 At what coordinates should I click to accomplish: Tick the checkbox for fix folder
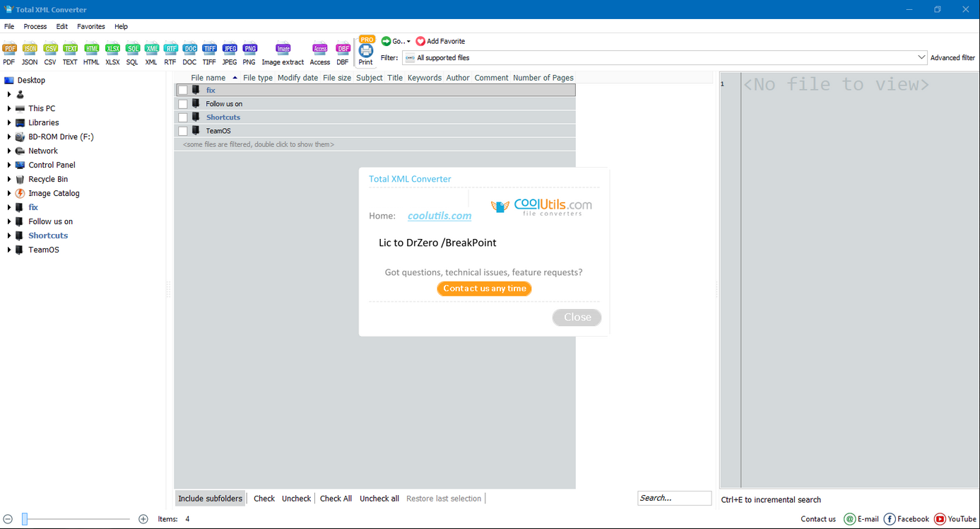[x=183, y=91]
